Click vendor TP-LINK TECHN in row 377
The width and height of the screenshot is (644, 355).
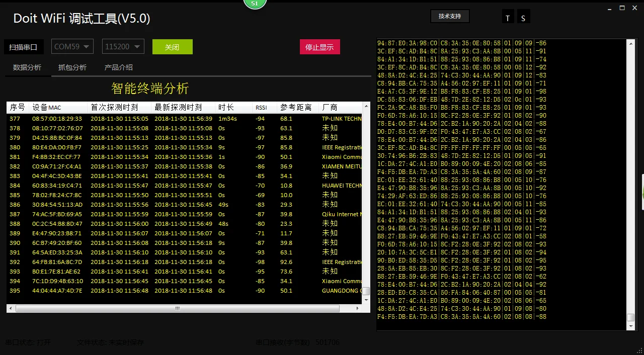pyautogui.click(x=342, y=119)
